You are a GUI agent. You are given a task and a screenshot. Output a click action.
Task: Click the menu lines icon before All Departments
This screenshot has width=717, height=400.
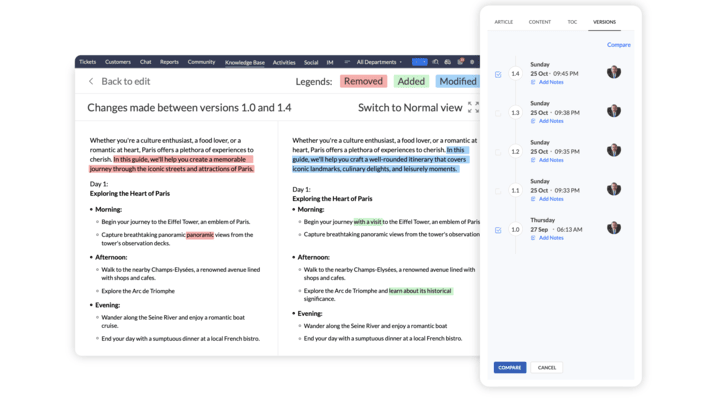point(347,62)
